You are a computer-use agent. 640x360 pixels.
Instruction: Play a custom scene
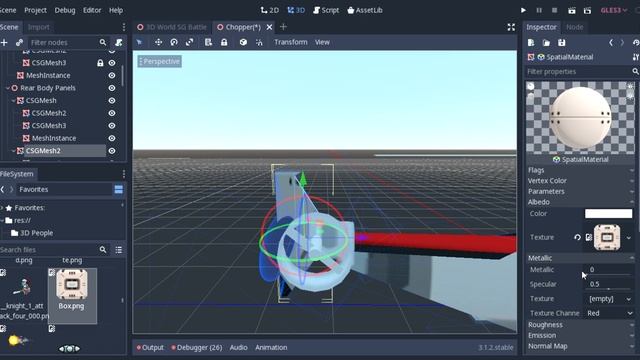click(x=587, y=10)
